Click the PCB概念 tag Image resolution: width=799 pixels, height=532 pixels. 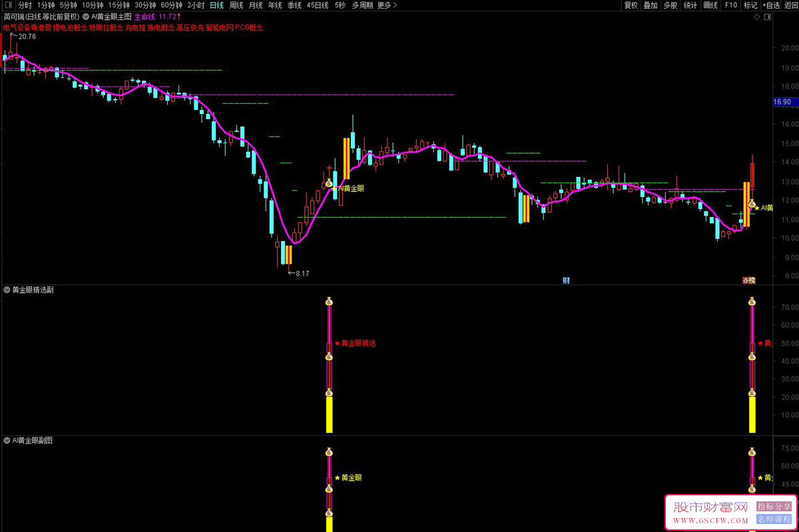click(250, 28)
